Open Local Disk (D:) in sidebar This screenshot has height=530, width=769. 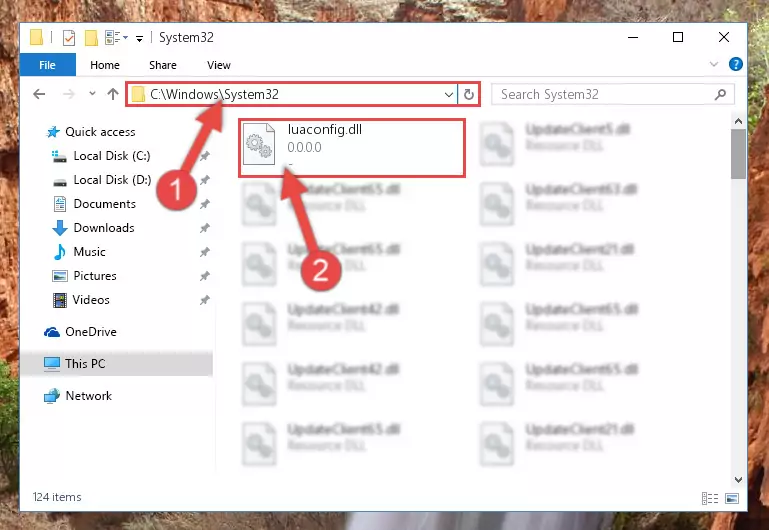(112, 180)
